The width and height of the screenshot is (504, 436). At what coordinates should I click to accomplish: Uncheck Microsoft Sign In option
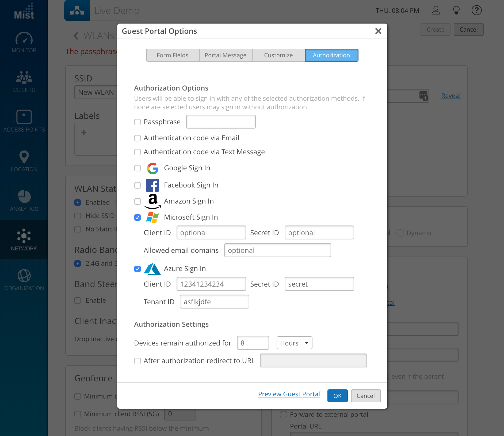pyautogui.click(x=138, y=217)
